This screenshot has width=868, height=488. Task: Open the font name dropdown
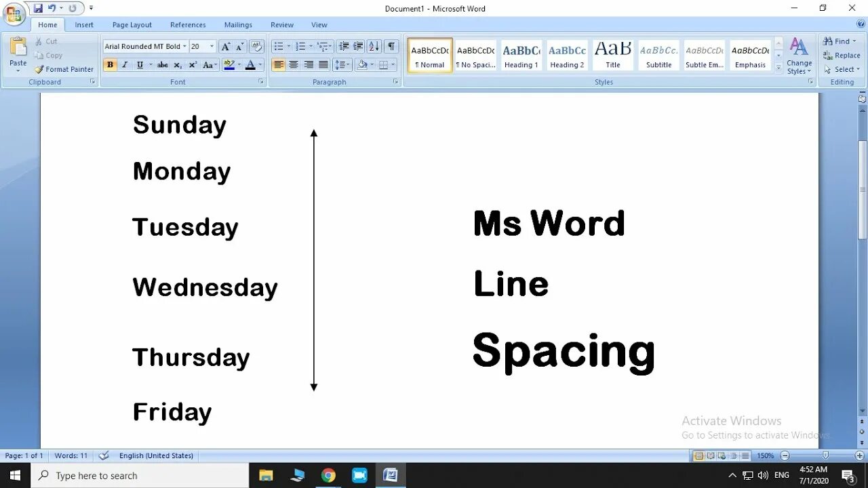(184, 46)
